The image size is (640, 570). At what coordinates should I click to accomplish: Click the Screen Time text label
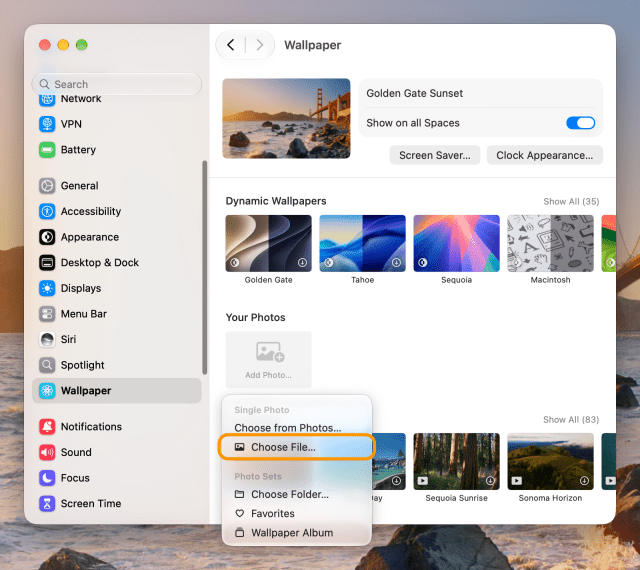[91, 503]
